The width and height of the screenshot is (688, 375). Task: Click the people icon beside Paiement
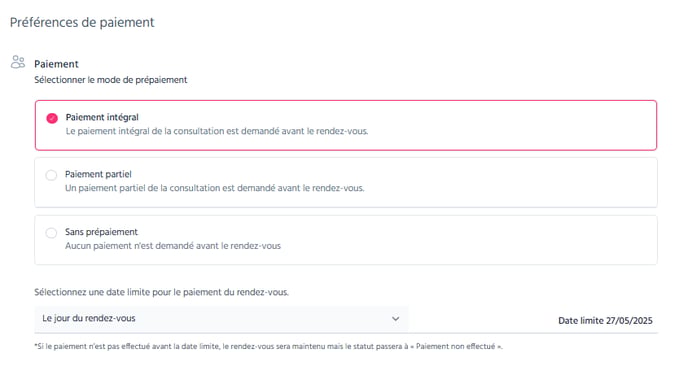(x=18, y=62)
